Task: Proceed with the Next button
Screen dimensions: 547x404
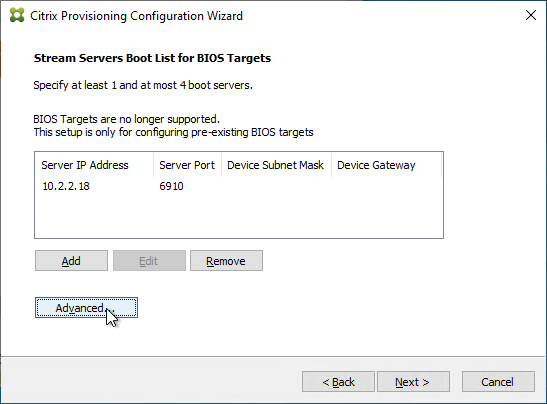Action: [413, 382]
